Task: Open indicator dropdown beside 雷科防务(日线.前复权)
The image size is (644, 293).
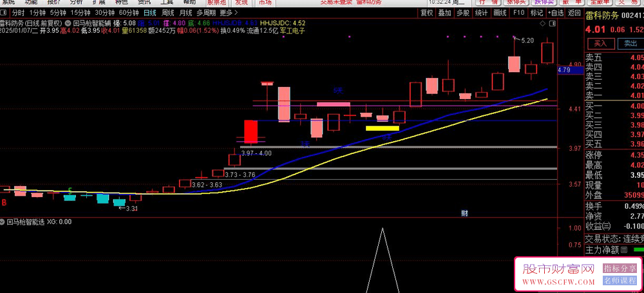Action: (x=67, y=23)
